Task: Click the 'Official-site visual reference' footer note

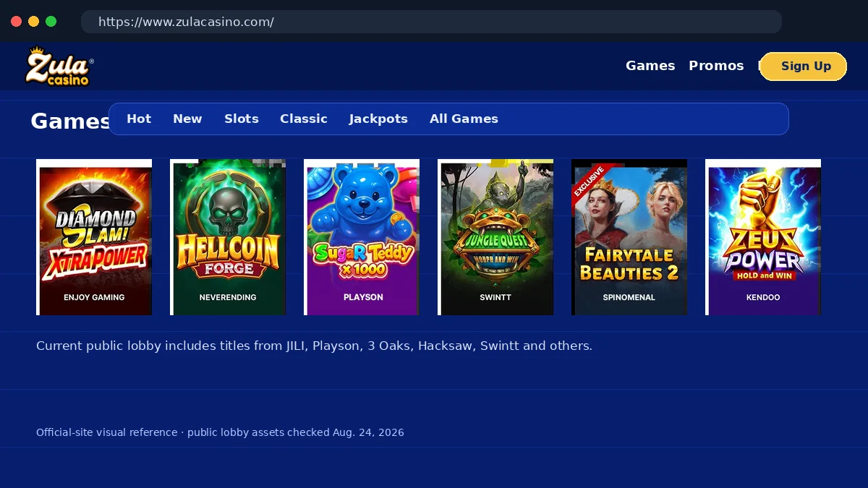Action: (220, 432)
